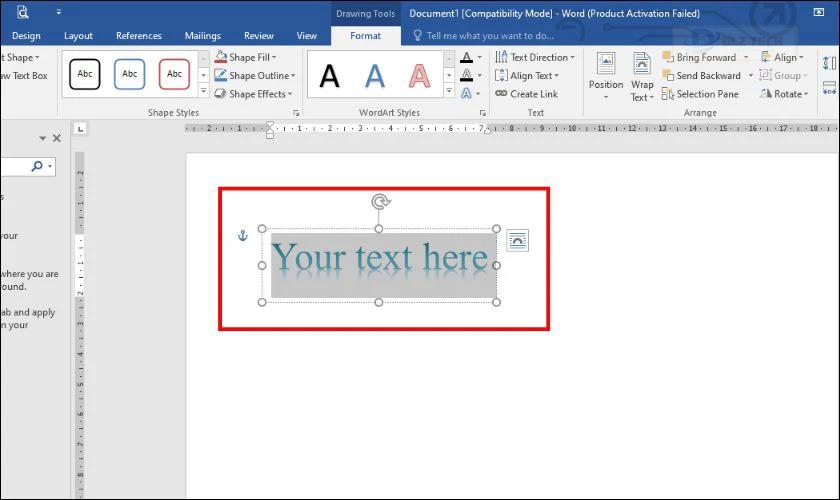Screen dimensions: 840x500
Task: Click the Draw Text Box button
Action: (x=24, y=76)
